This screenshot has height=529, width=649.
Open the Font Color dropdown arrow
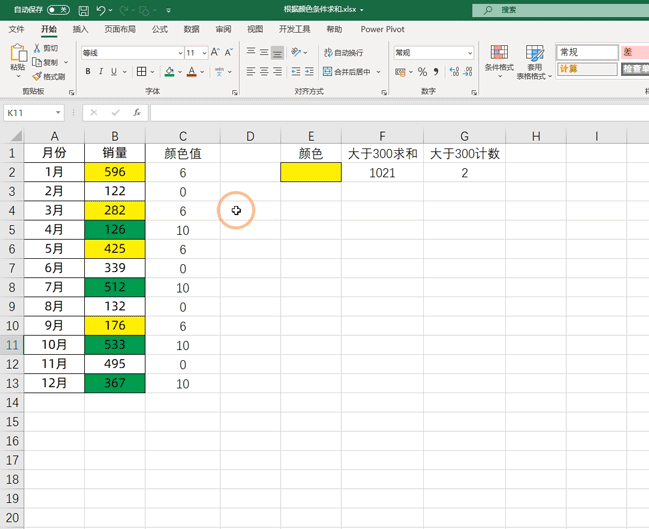[x=202, y=72]
